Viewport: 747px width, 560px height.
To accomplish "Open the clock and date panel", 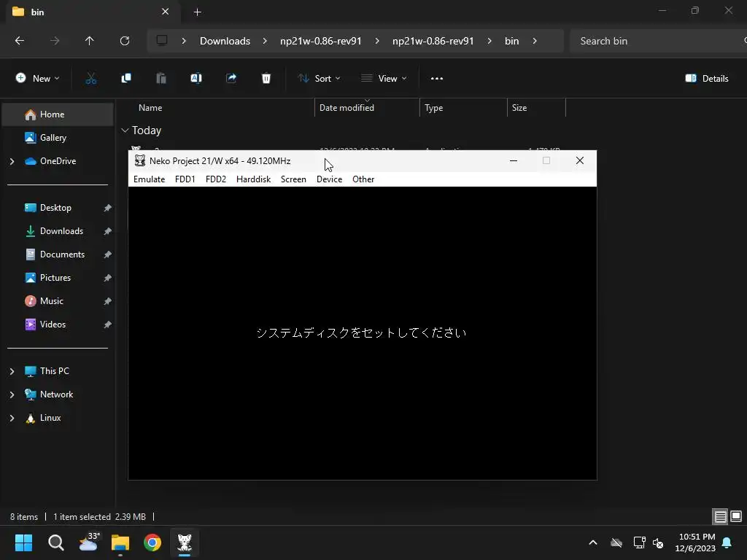I will click(x=695, y=542).
